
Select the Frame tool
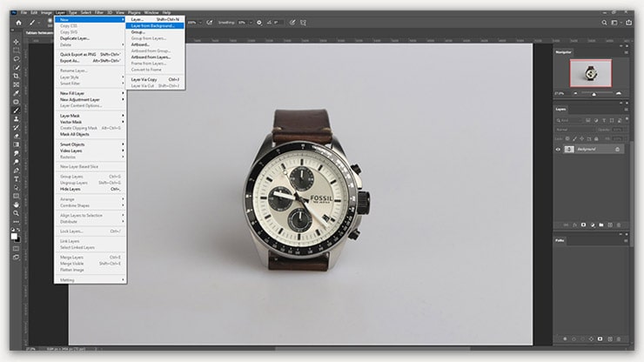tap(17, 84)
